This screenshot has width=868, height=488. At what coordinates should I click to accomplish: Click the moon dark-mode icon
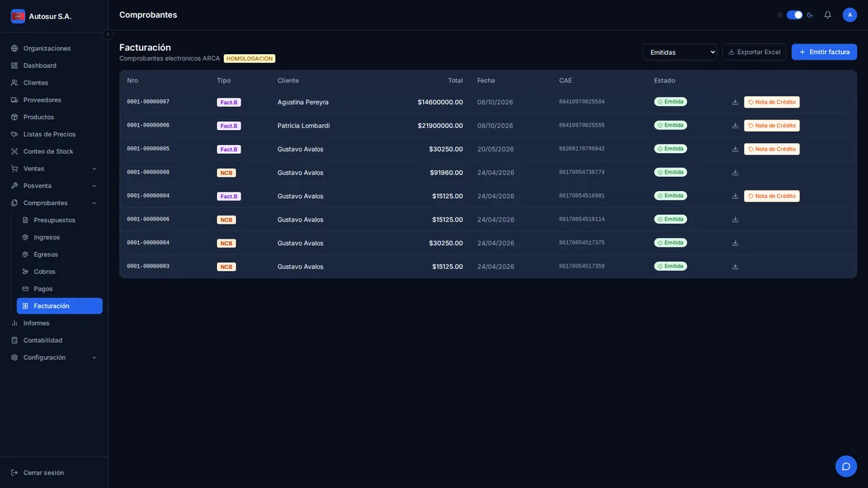810,15
